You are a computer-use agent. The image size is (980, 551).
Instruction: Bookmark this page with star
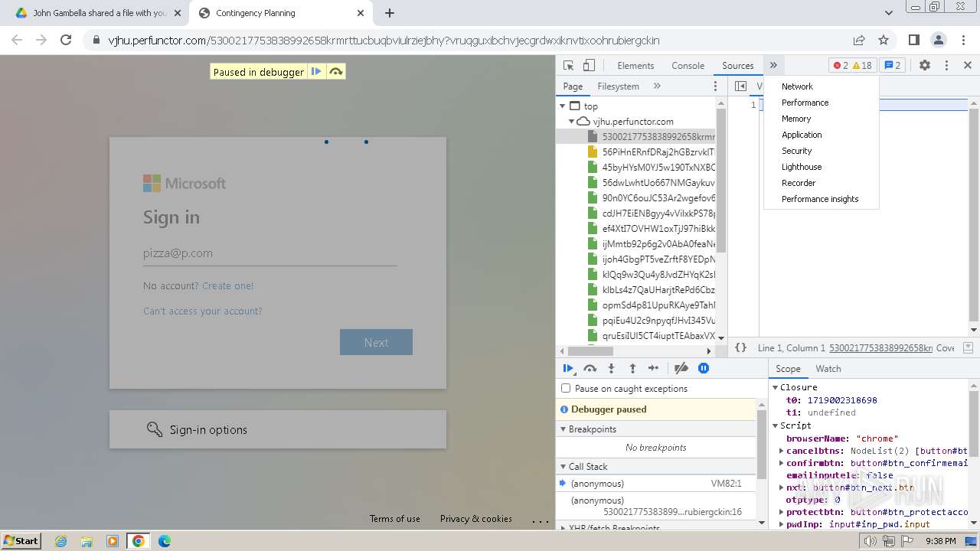(884, 41)
